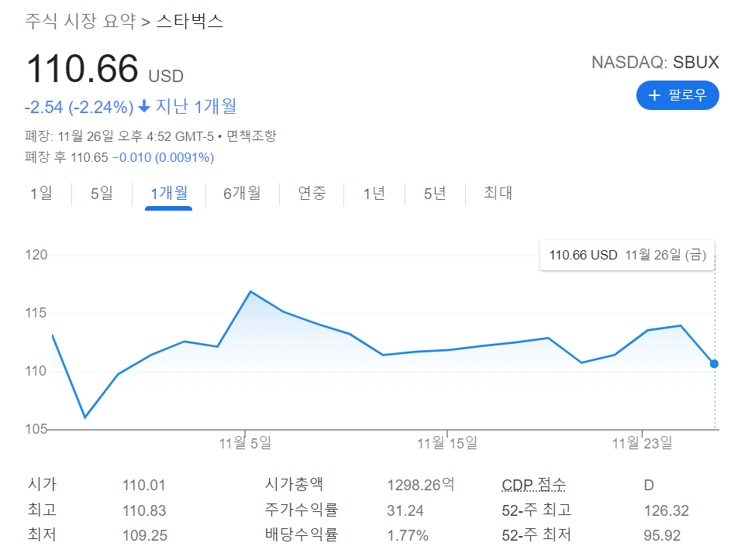Viewport: 748px width, 560px height.
Task: Click the 스타벅스 breadcrumb title
Action: pos(190,21)
